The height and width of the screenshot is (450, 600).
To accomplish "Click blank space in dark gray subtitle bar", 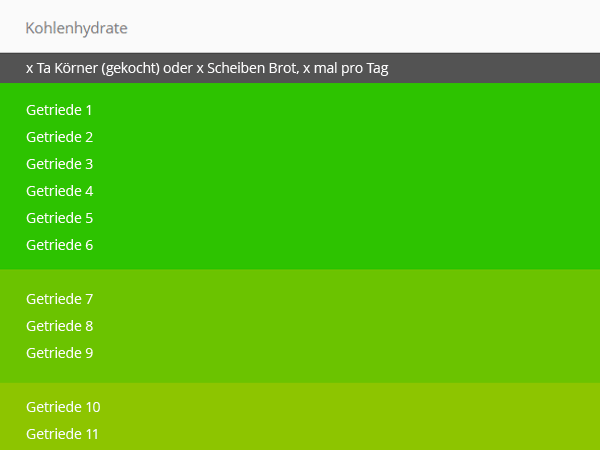I will tap(500, 68).
